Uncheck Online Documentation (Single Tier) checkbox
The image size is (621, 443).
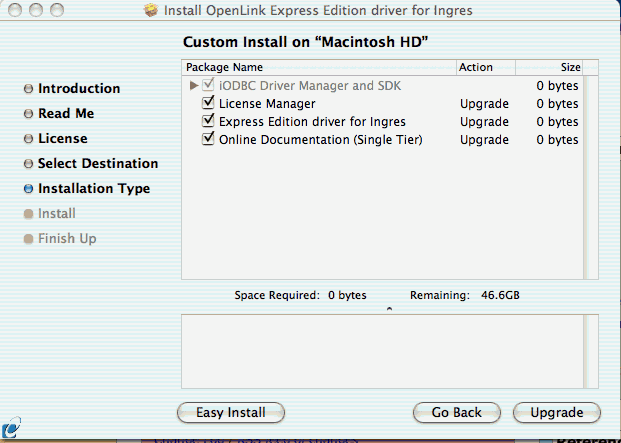coord(208,139)
